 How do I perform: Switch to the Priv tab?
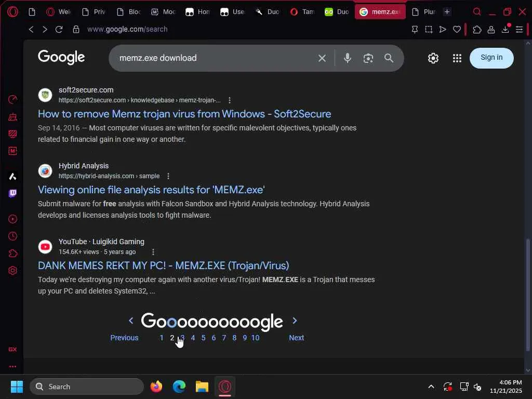point(94,12)
